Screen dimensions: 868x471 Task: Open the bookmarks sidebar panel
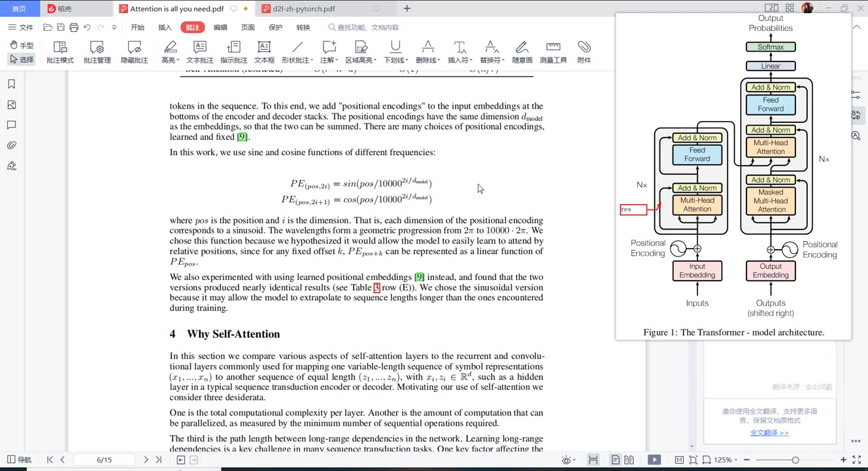11,84
